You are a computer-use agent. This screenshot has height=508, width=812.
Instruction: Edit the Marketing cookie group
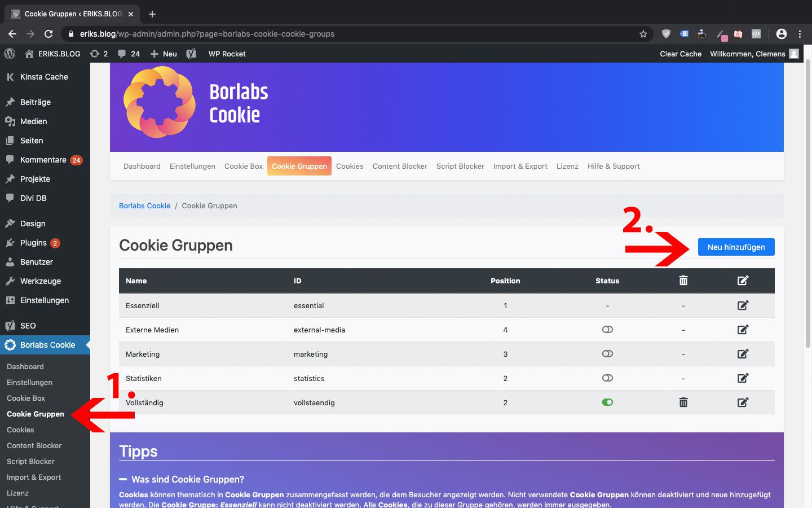coord(743,354)
